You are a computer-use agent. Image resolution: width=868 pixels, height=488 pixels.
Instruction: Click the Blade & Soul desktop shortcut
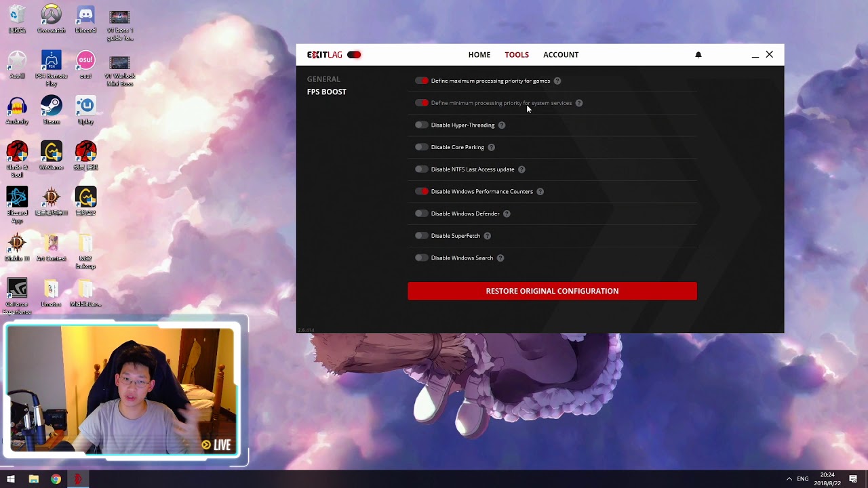point(17,160)
